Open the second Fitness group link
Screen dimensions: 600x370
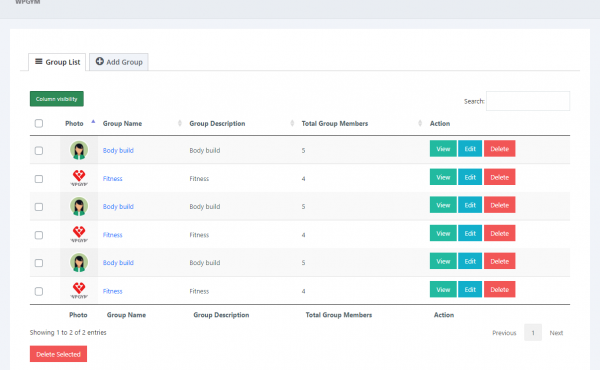point(112,235)
